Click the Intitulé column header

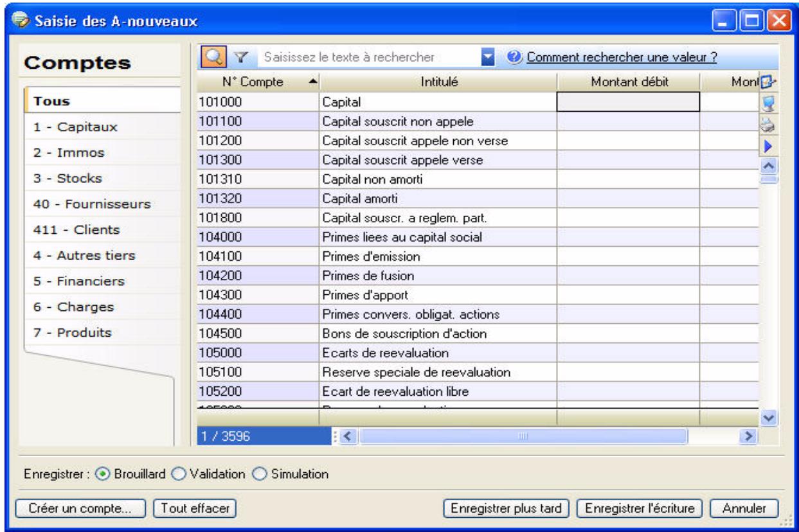point(438,82)
